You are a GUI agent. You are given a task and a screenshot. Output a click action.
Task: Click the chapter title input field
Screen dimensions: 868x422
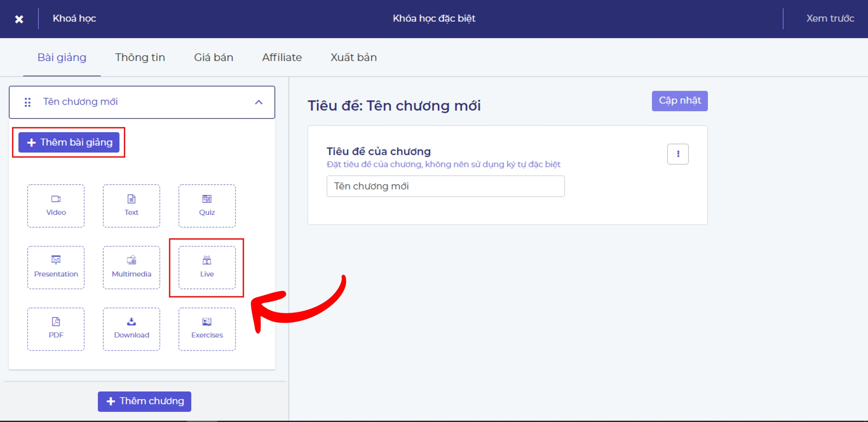[445, 186]
